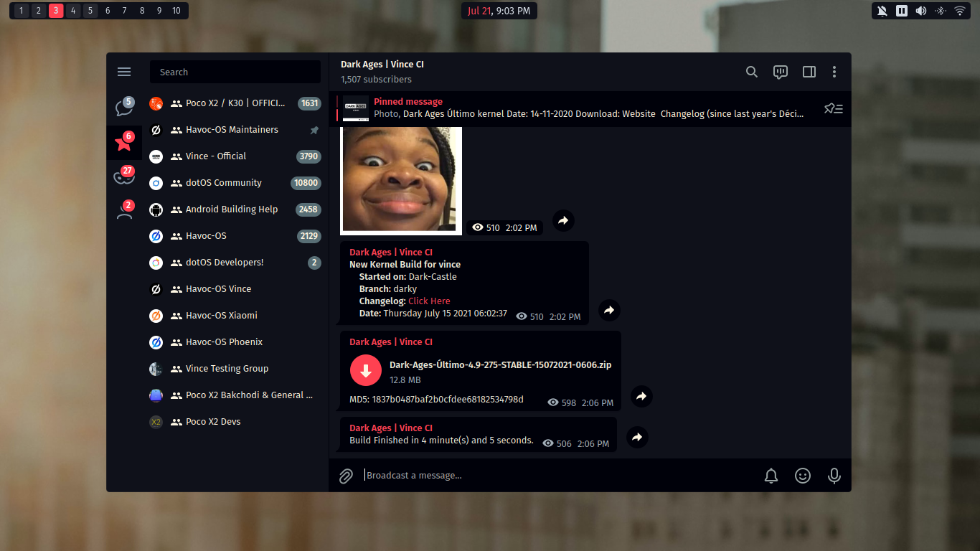Open dotOS Community chat
The width and height of the screenshot is (980, 551).
click(x=235, y=183)
